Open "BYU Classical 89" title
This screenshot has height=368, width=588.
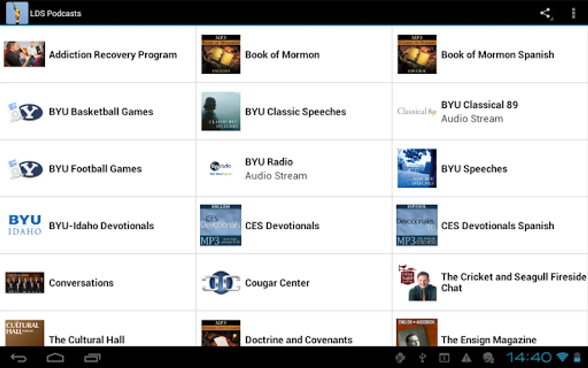[479, 105]
